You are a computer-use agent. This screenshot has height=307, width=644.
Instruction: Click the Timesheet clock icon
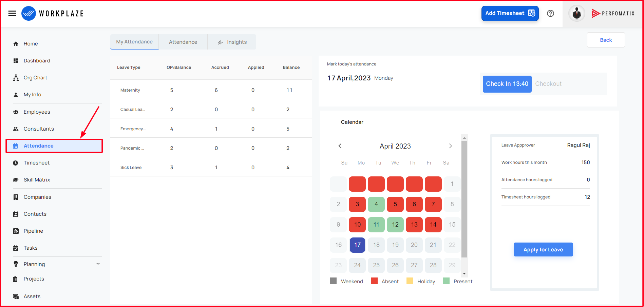pyautogui.click(x=16, y=163)
